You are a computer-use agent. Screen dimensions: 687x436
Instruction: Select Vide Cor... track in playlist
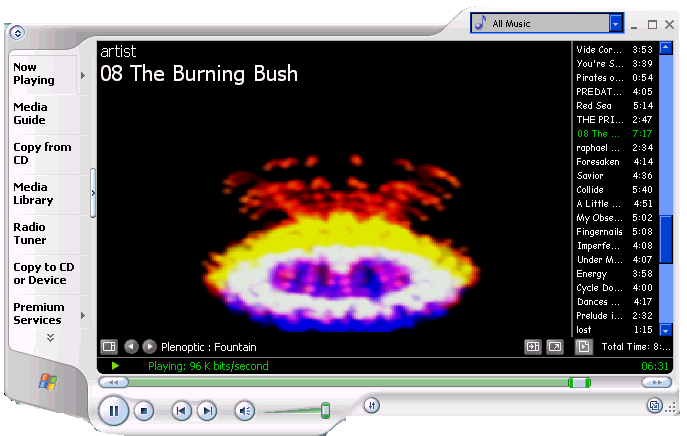[615, 50]
